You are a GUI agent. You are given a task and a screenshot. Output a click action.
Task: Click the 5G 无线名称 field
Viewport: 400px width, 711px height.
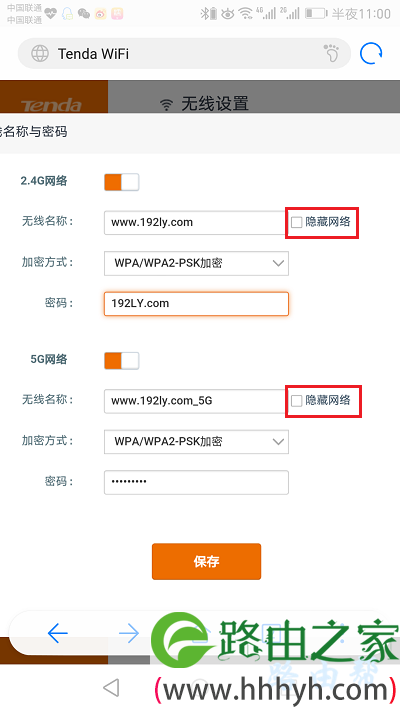[195, 401]
